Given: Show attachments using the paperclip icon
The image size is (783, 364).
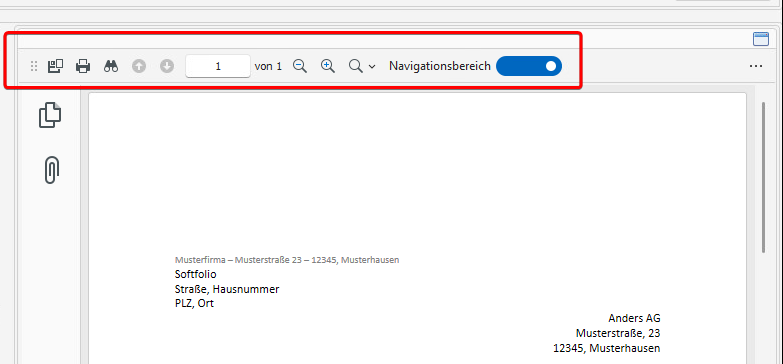Looking at the screenshot, I should point(51,170).
